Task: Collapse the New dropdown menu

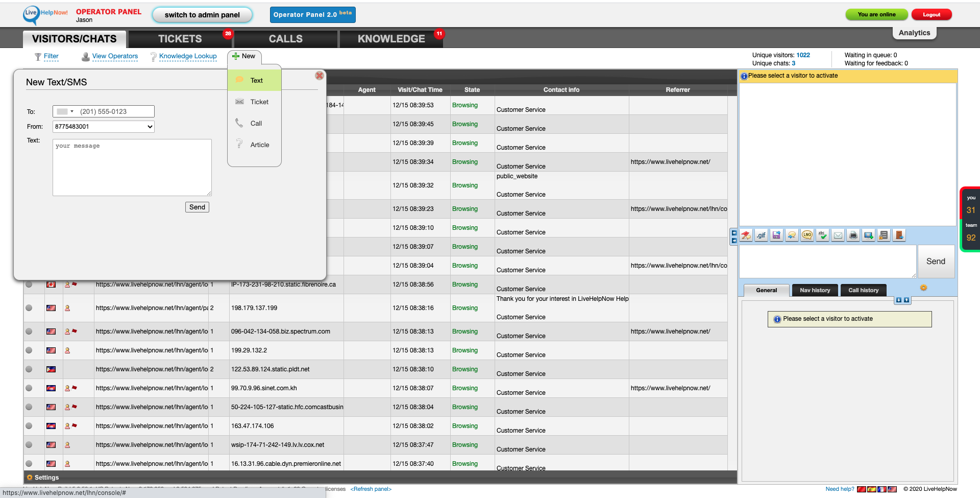Action: (244, 56)
